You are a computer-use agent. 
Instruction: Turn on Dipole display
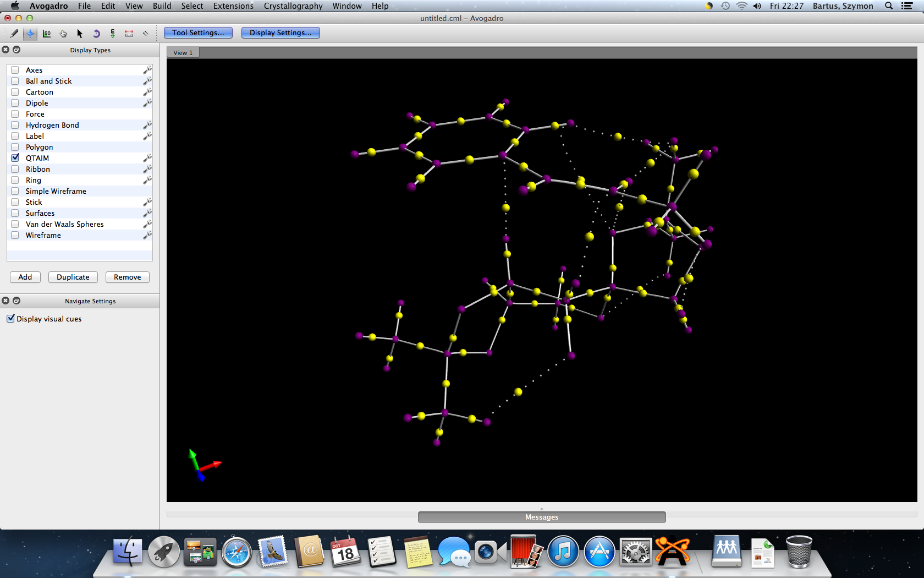(15, 103)
